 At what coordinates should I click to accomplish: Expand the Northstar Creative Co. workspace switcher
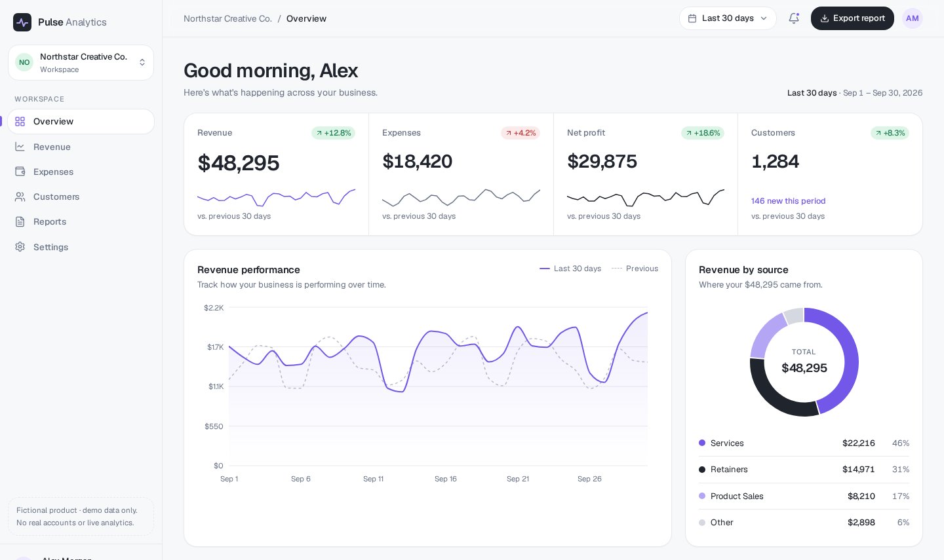[x=81, y=63]
